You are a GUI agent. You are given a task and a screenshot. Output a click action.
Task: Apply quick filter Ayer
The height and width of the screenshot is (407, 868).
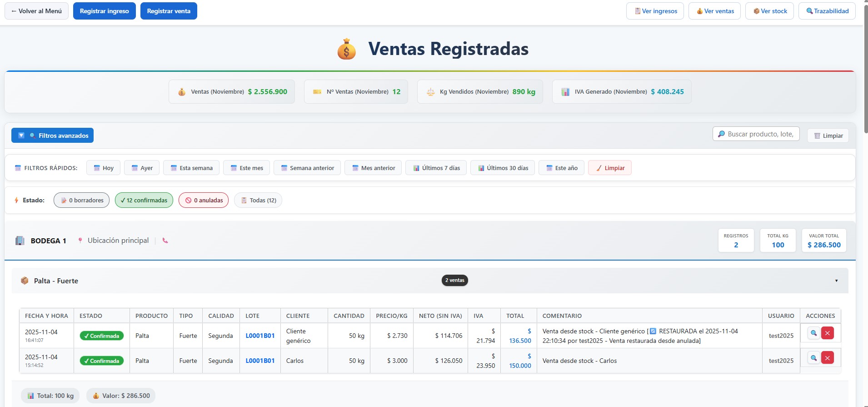click(x=142, y=168)
